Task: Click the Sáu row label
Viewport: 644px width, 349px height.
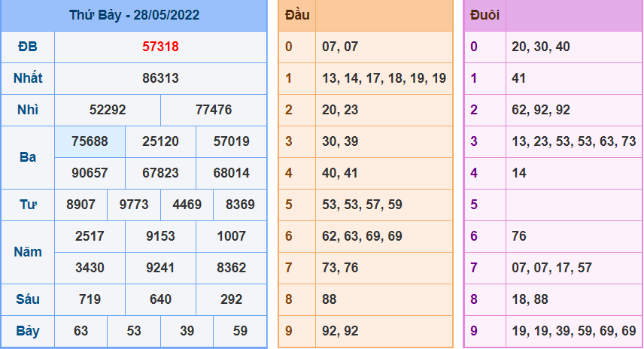Action: 28,299
